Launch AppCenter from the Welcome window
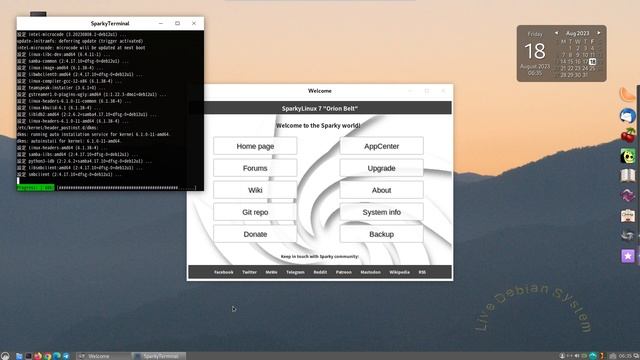 (x=382, y=146)
